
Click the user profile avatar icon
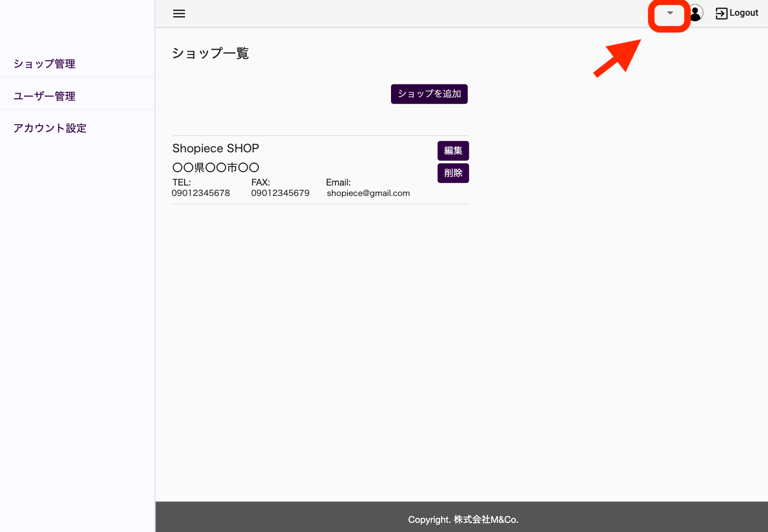click(x=695, y=13)
